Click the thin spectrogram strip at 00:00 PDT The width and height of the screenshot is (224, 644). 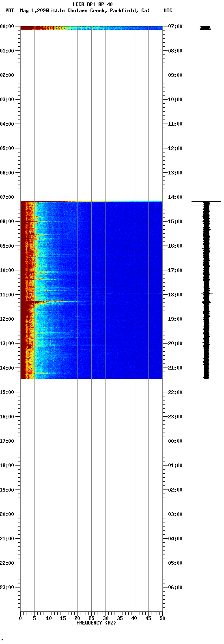tap(91, 28)
